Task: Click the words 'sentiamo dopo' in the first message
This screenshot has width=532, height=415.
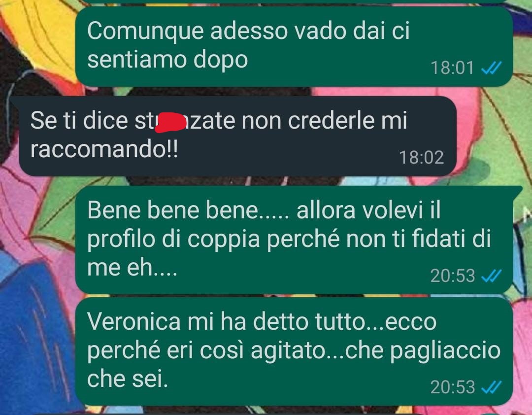Action: (x=167, y=61)
